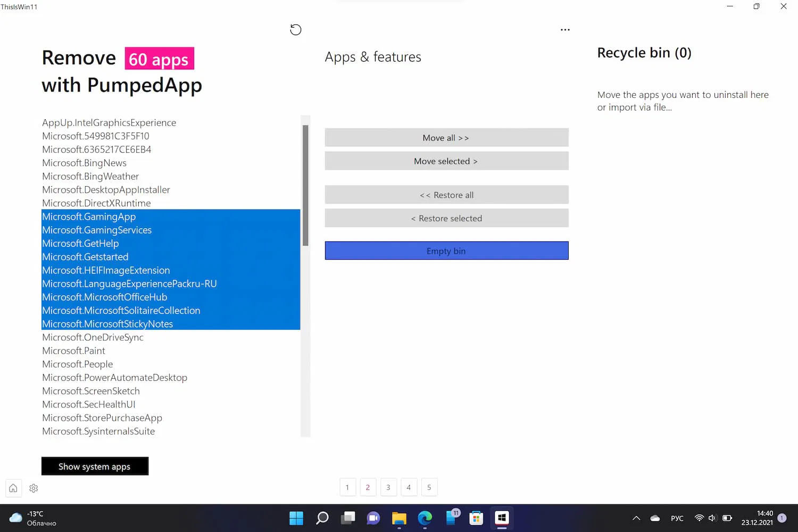Click the < Restore selected button
Viewport: 798px width, 532px height.
click(x=446, y=218)
